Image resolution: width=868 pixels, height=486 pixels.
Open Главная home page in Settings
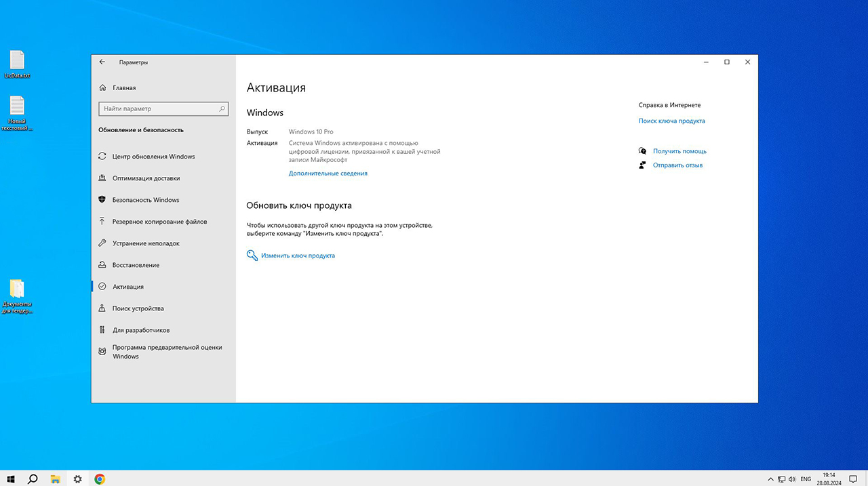(x=123, y=87)
